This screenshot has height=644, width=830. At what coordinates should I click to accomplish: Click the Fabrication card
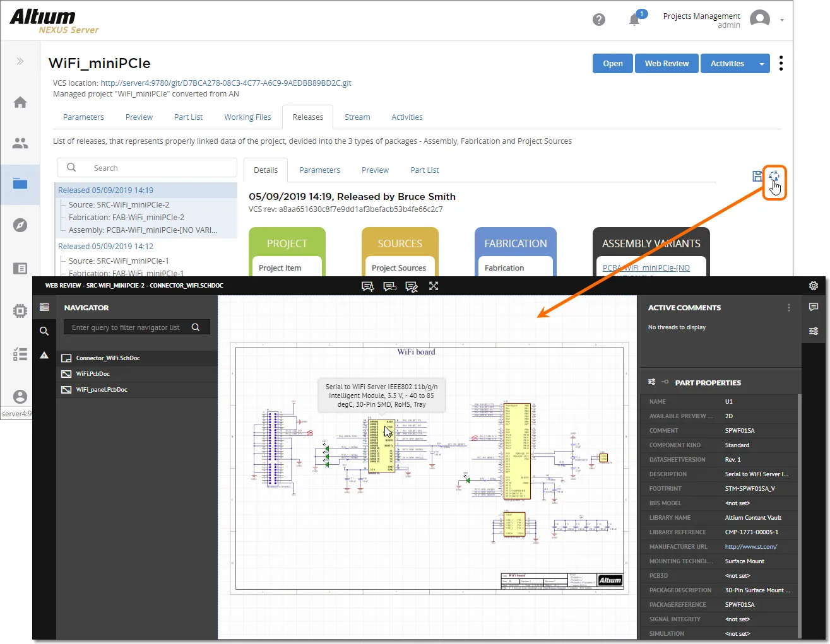click(516, 266)
